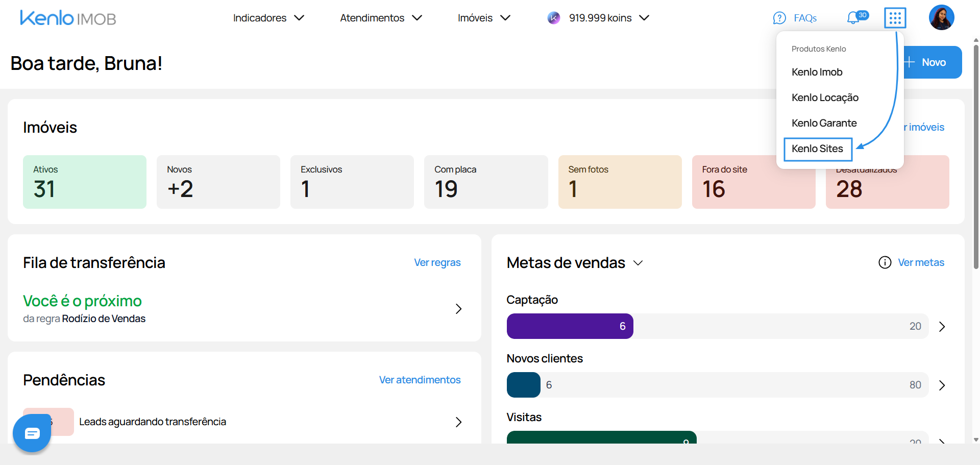
Task: Open the Com placa 19 card
Action: point(486,182)
